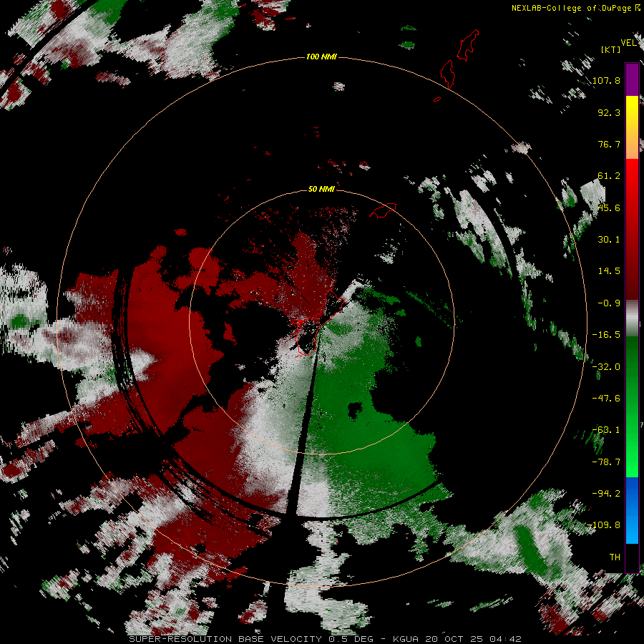The width and height of the screenshot is (644, 644).
Task: Click the northern red island outlines beyond 100 NMI
Action: coord(458,64)
